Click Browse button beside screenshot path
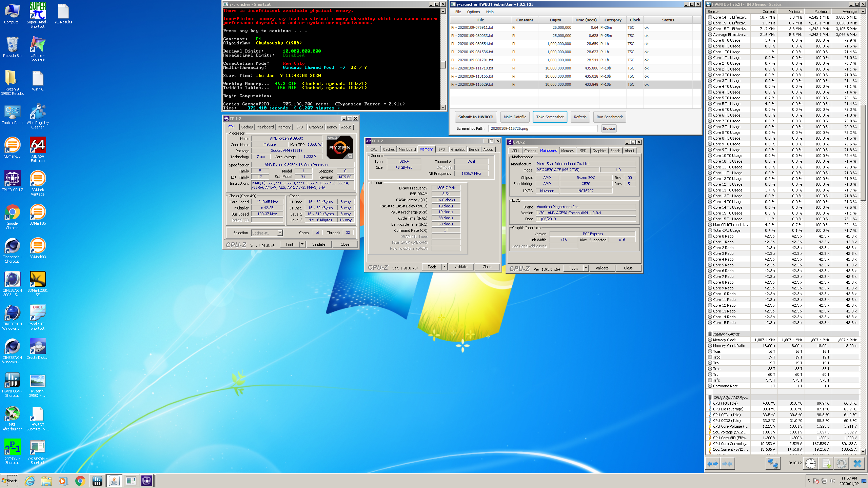Image resolution: width=868 pixels, height=488 pixels. 609,128
